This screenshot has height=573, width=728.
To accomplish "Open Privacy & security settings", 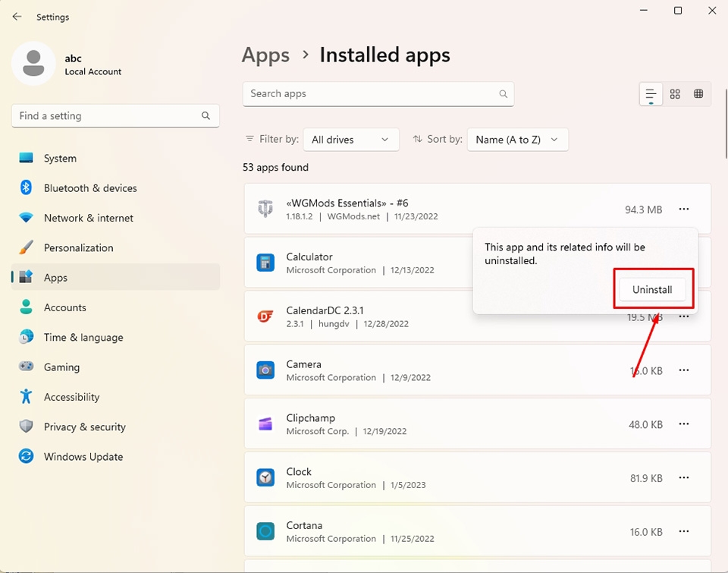I will click(115, 427).
